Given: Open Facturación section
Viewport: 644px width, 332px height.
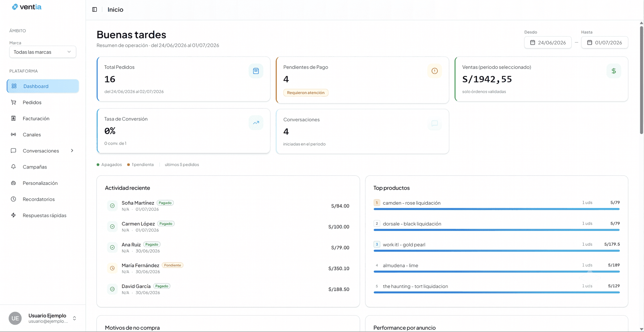Looking at the screenshot, I should 43,118.
